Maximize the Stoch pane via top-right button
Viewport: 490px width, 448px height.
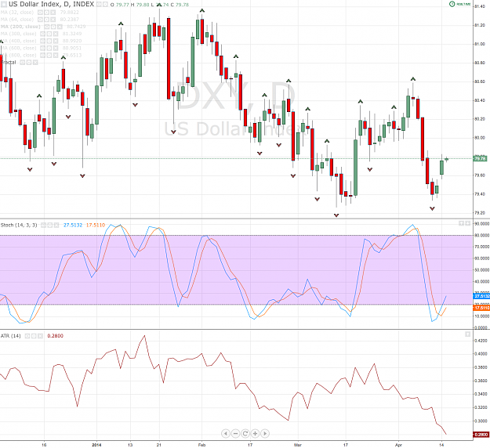pyautogui.click(x=467, y=223)
